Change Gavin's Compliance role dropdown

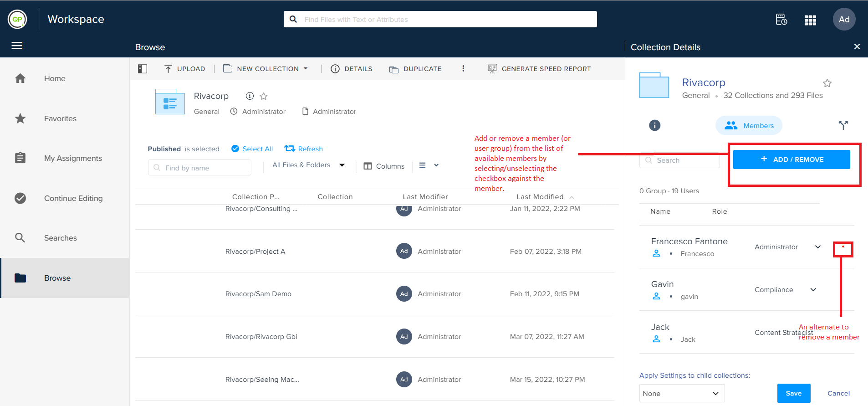pyautogui.click(x=786, y=290)
